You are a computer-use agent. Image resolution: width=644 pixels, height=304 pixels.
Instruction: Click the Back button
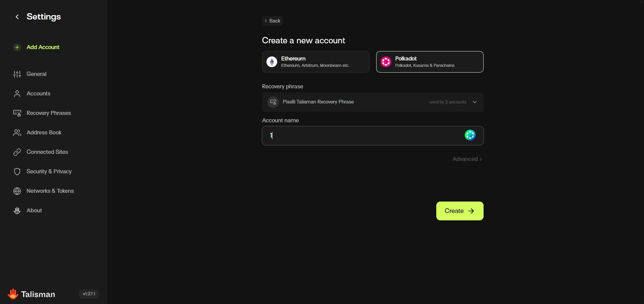pyautogui.click(x=273, y=21)
